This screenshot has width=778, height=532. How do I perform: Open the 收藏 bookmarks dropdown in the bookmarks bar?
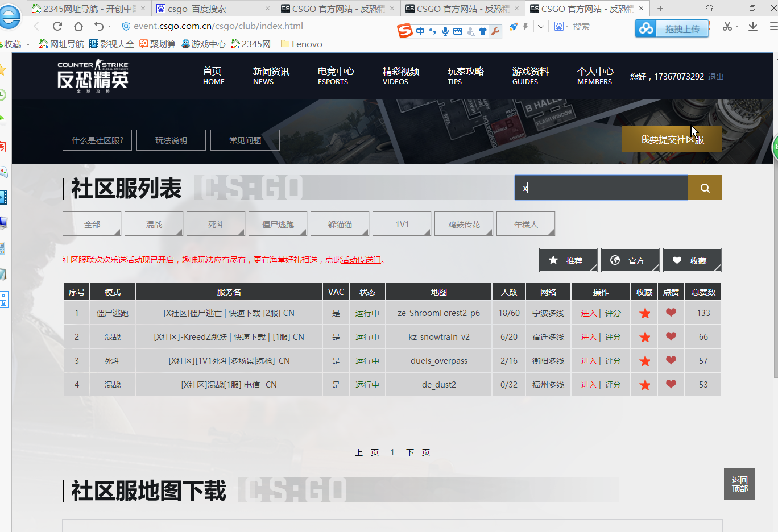pos(14,44)
